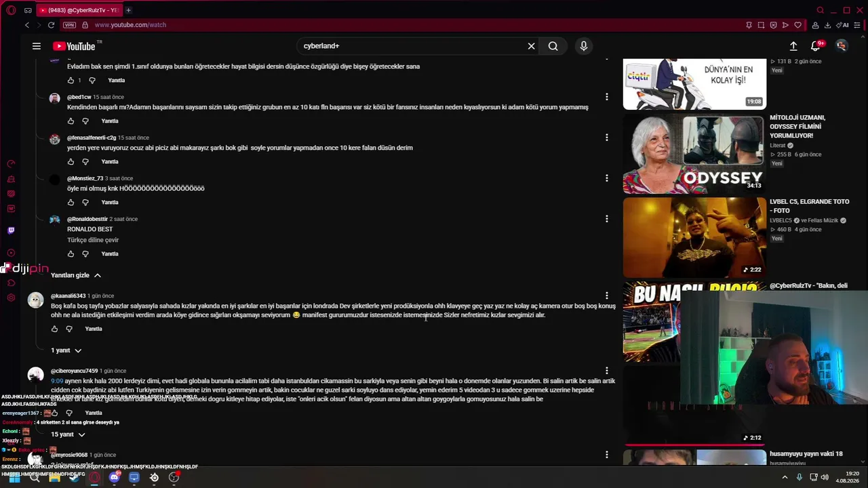Open Opera tab search magnifier

coord(821,10)
